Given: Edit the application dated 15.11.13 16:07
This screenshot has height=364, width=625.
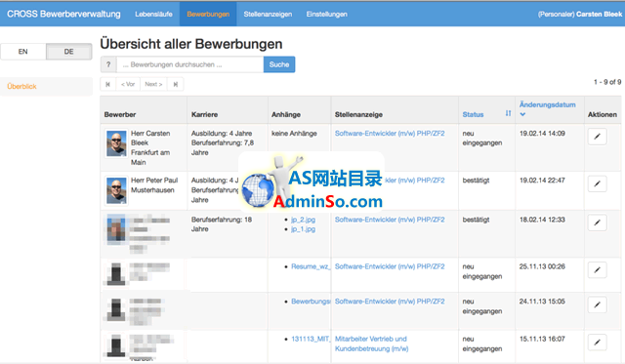Looking at the screenshot, I should 597,343.
